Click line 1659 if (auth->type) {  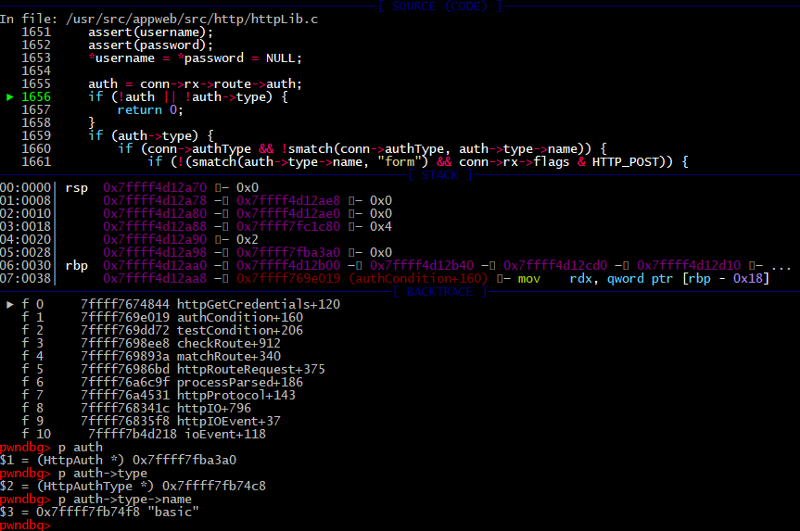(151, 136)
